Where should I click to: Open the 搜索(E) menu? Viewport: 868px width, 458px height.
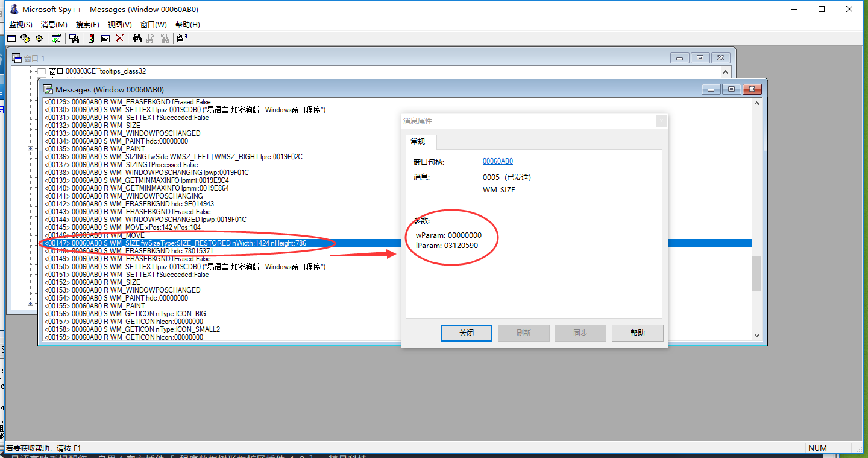point(87,25)
